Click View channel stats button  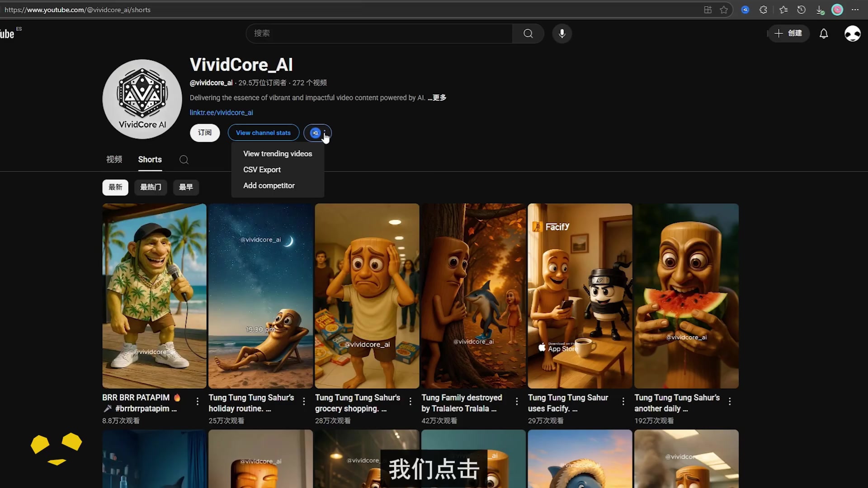263,133
